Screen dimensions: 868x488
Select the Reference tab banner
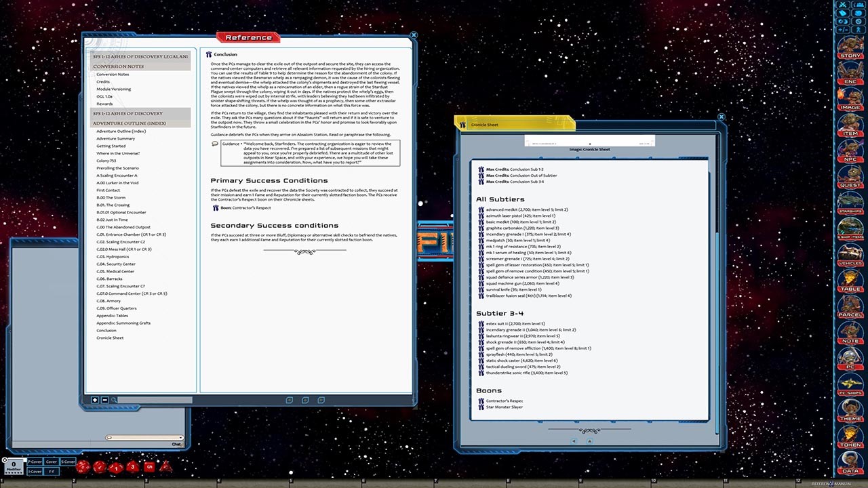[x=248, y=37]
